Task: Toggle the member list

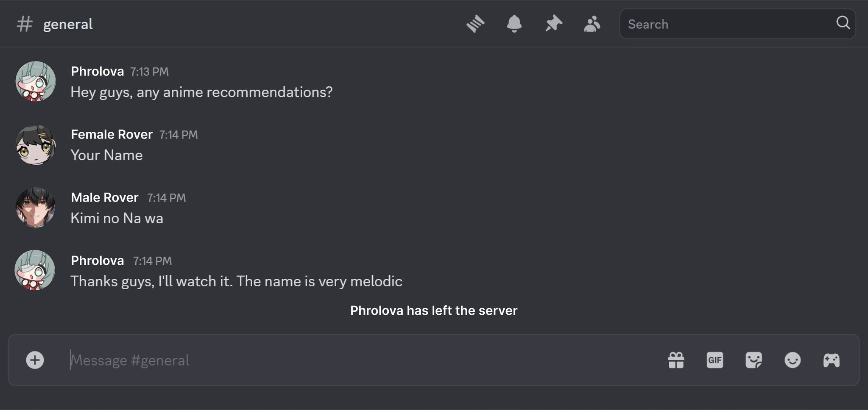Action: tap(592, 24)
